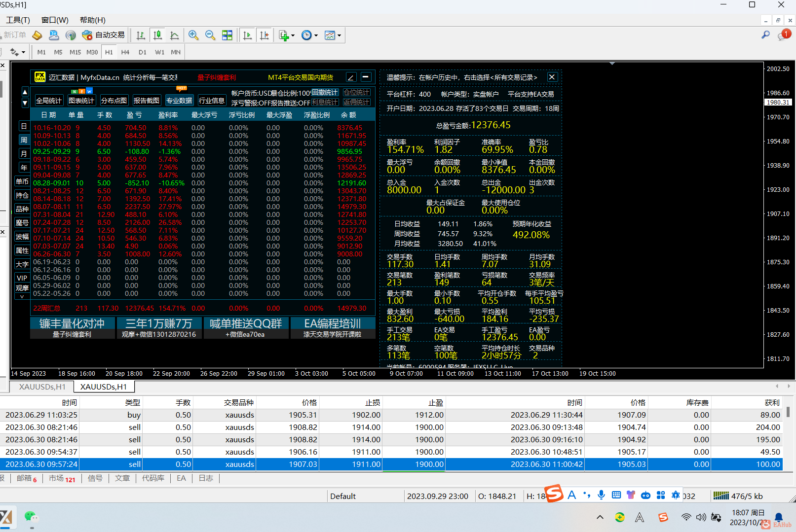Open the Navigator signal icon
The width and height of the screenshot is (796, 532).
pos(71,35)
